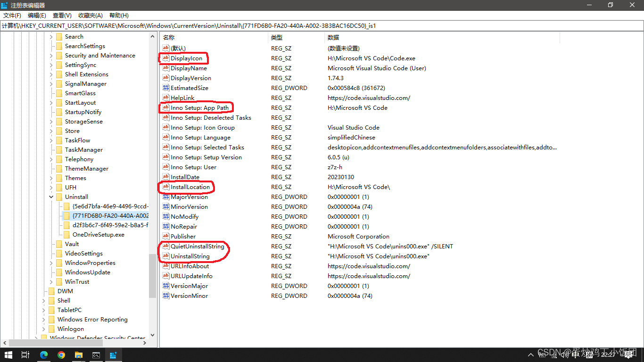This screenshot has height=362, width=644.
Task: Expand the Search registry key
Action: [51, 36]
